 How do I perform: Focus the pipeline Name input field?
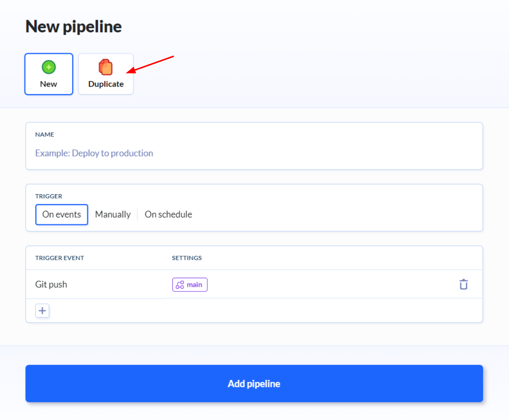(x=254, y=153)
